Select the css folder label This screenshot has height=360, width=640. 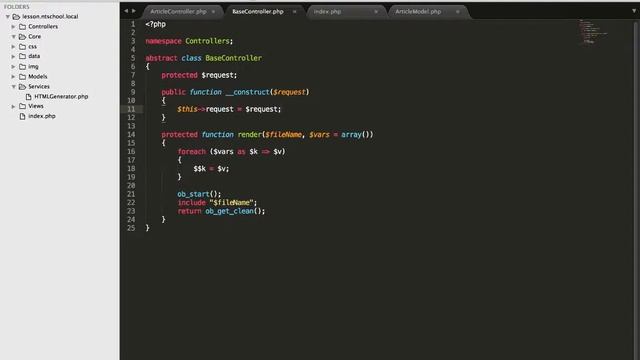[x=33, y=47]
